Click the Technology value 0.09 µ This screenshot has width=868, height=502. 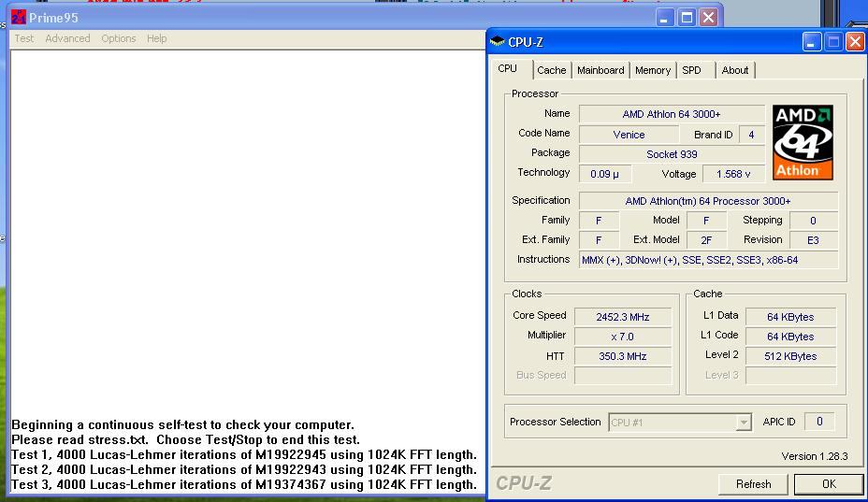tap(604, 174)
